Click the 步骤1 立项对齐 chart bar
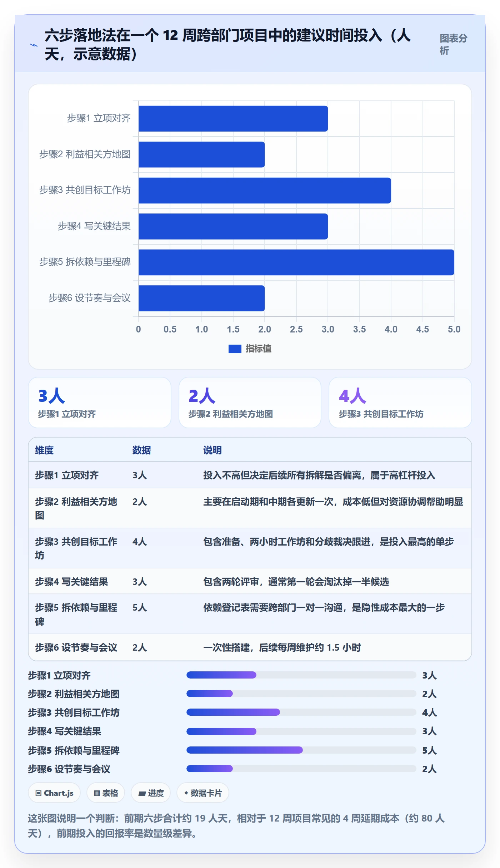The height and width of the screenshot is (868, 500). pos(233,119)
